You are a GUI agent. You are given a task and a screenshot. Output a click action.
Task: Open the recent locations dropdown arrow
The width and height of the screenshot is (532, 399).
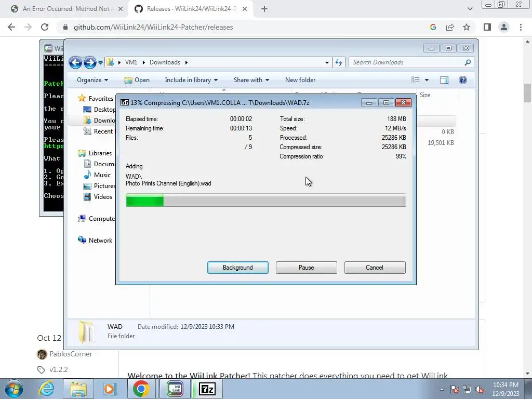[100, 63]
